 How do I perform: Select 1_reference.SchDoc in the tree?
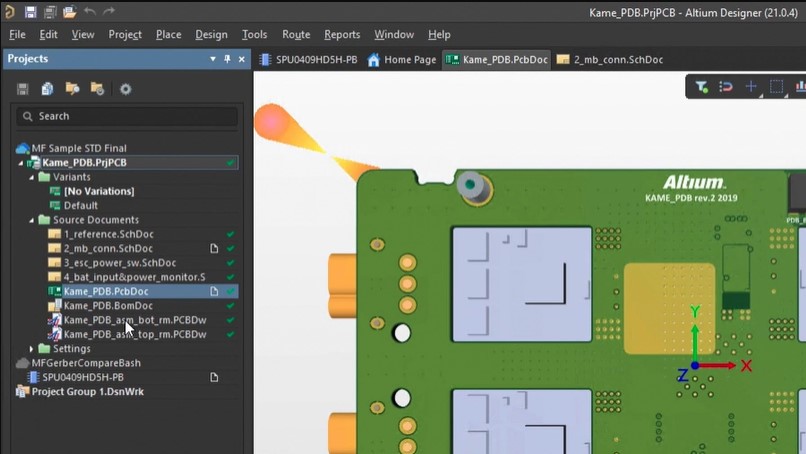point(108,234)
